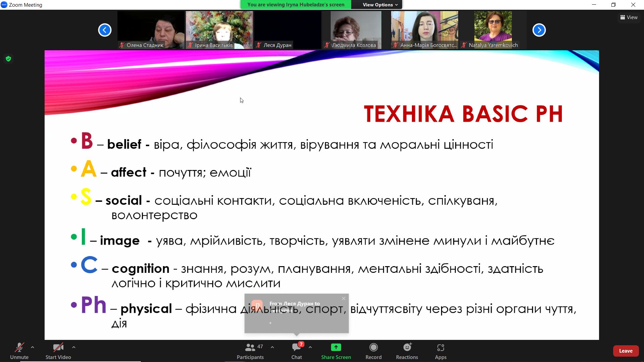
Task: Click the red Leave button
Action: (626, 351)
